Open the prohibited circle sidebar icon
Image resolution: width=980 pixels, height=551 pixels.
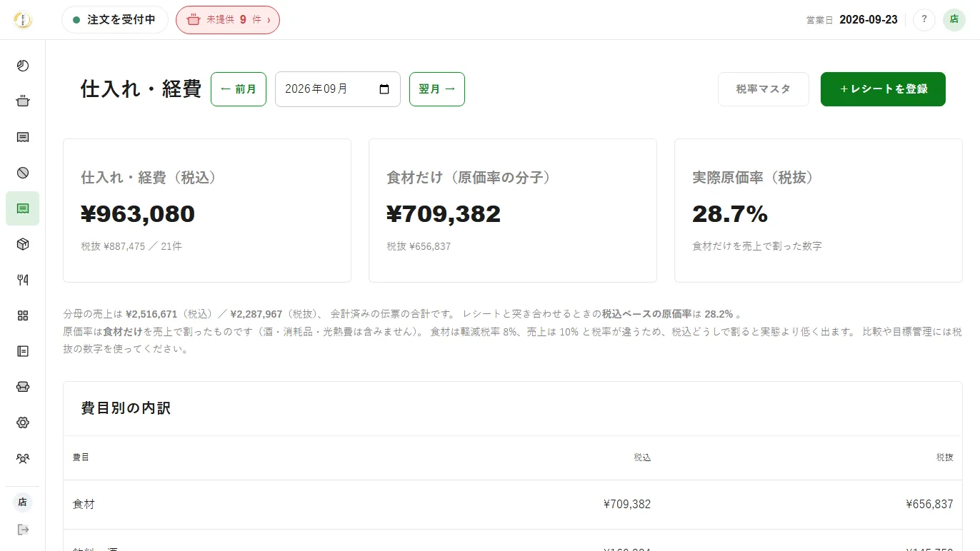23,173
